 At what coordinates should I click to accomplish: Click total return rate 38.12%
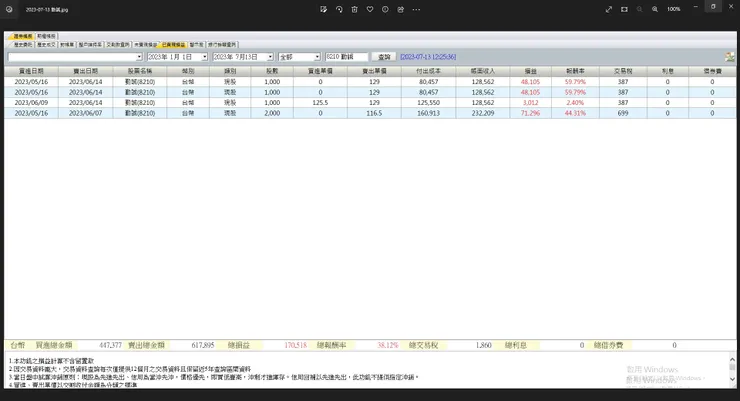click(x=388, y=345)
